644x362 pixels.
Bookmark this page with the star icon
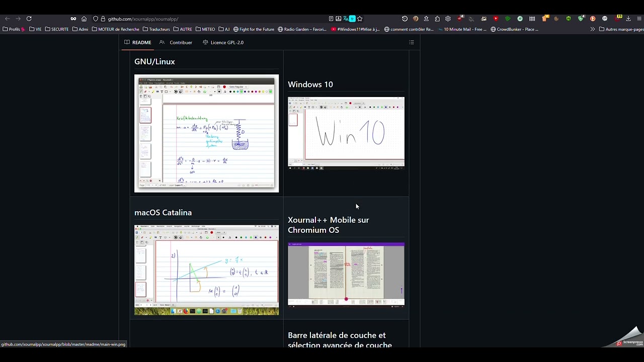click(360, 19)
